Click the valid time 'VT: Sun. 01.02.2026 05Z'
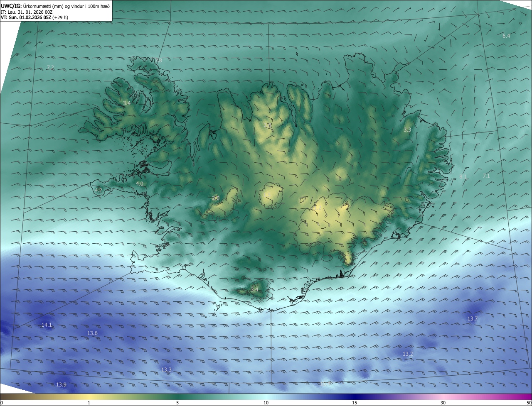 tap(26, 17)
